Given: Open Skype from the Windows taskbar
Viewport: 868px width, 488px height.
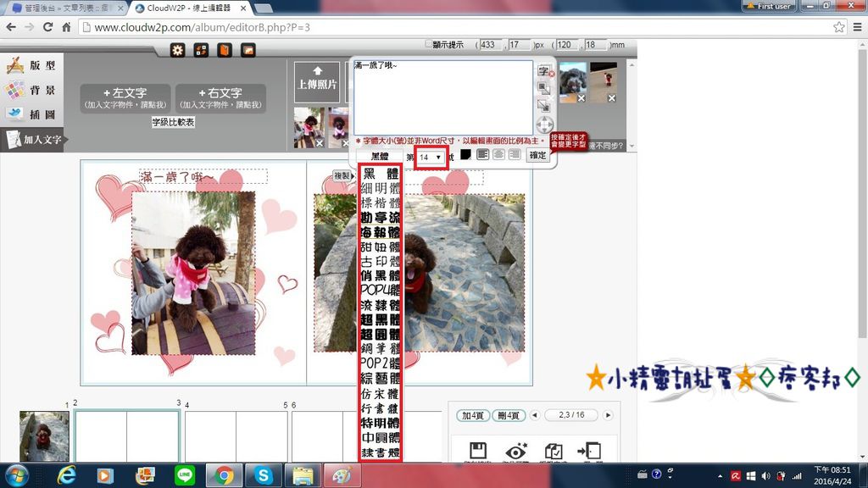Looking at the screenshot, I should click(x=264, y=475).
